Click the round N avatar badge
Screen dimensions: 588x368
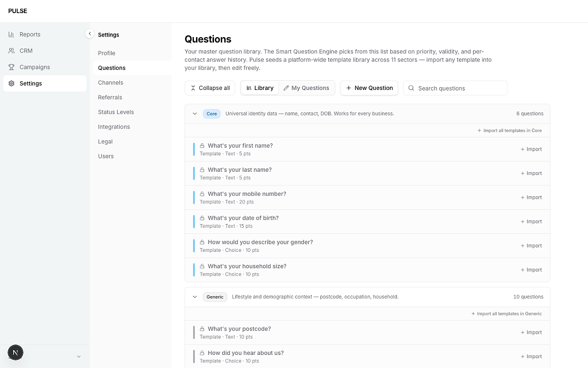(15, 352)
